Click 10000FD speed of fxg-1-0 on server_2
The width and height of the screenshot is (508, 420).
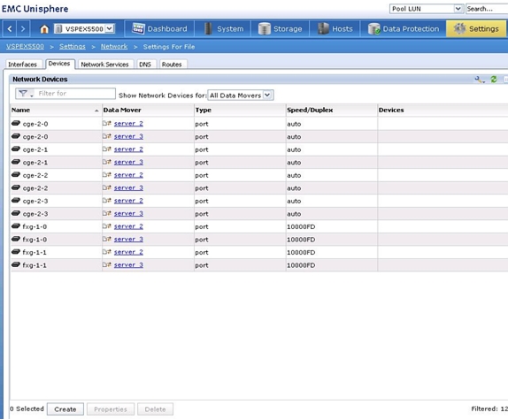(x=301, y=227)
